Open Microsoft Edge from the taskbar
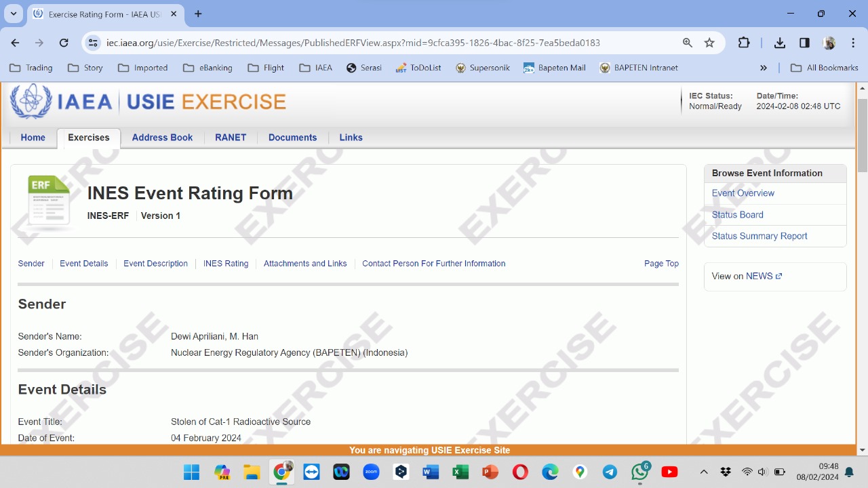868x488 pixels. coord(550,472)
